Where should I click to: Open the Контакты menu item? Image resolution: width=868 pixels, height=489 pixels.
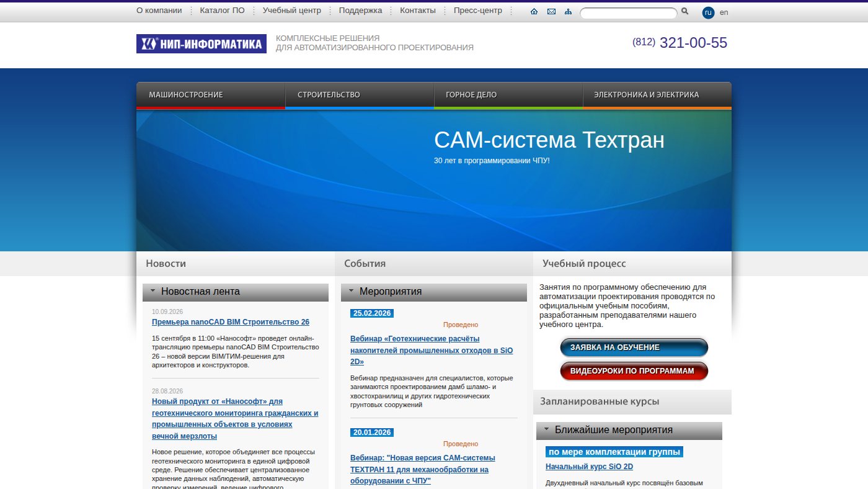tap(418, 11)
